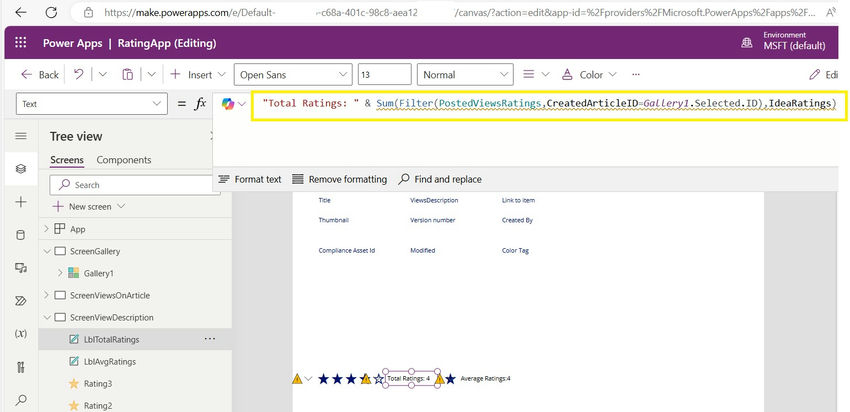Open the New screen dropdown chevron
Viewport: 850px width, 412px height.
click(120, 207)
